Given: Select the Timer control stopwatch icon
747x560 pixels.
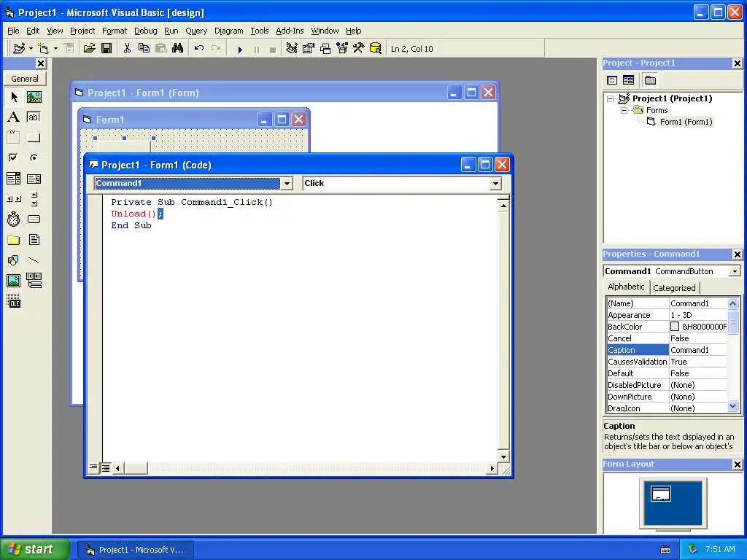Looking at the screenshot, I should pos(14,219).
